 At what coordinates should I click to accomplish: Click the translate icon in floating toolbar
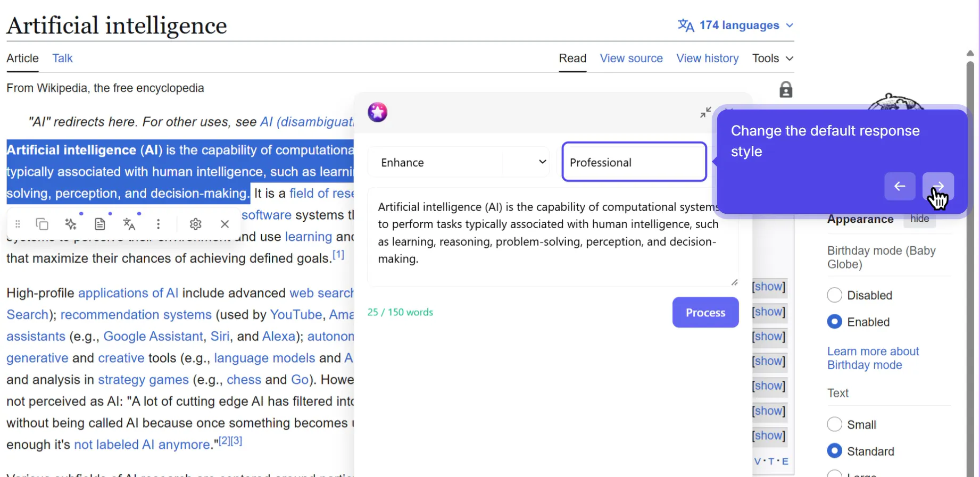click(x=129, y=224)
